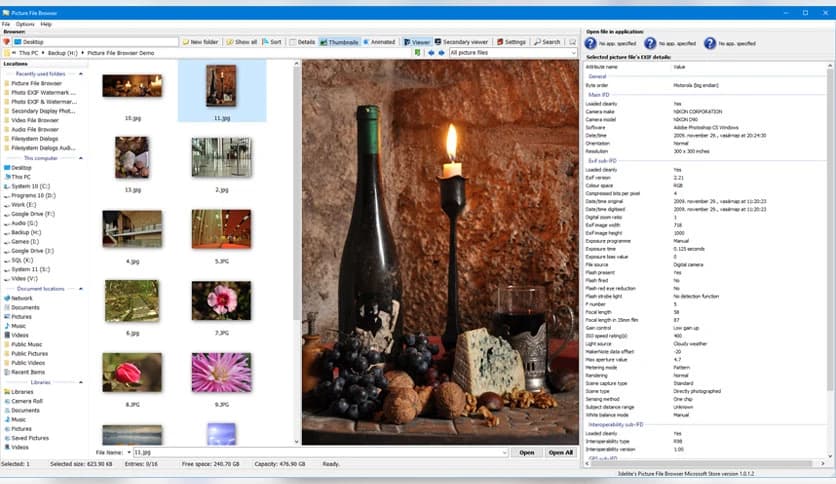Collapse the Document locations group
Image resolution: width=836 pixels, height=484 pixels.
pyautogui.click(x=81, y=289)
